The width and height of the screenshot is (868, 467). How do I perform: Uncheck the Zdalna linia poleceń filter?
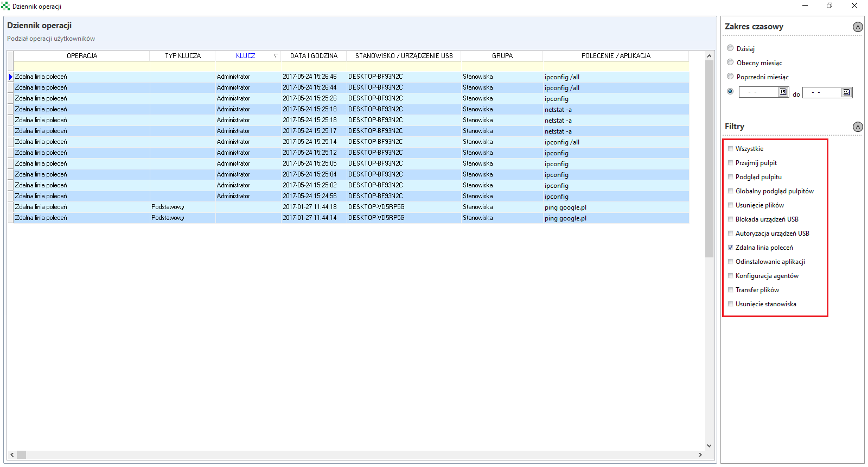point(731,248)
